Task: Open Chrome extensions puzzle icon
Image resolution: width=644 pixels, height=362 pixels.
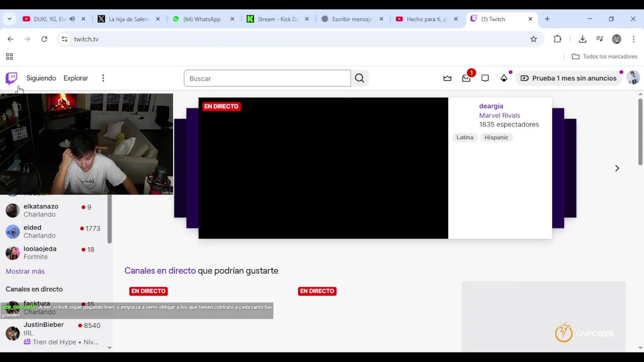Action: 557,39
